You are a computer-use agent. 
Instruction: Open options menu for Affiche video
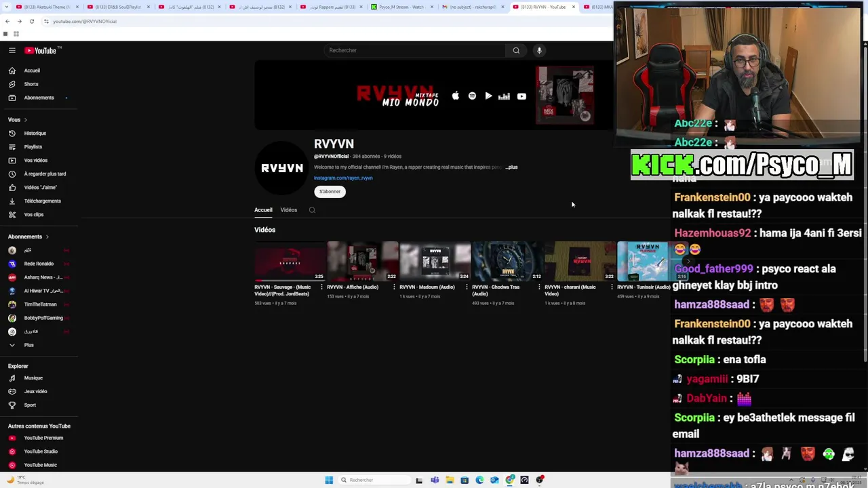tap(394, 287)
